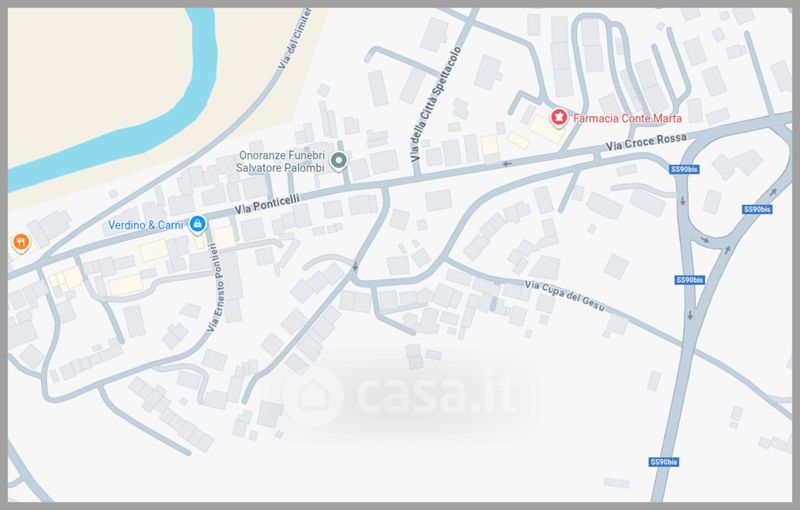Select the Onoranze Funebri Salvatore Palombi label

point(281,161)
